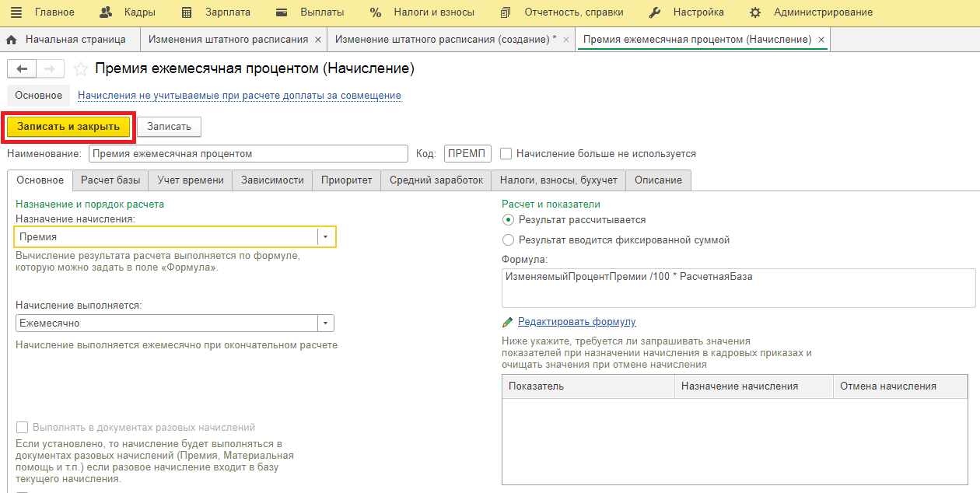Click the pencil icon beside Редактировать формулу
The image size is (980, 493).
tap(508, 322)
